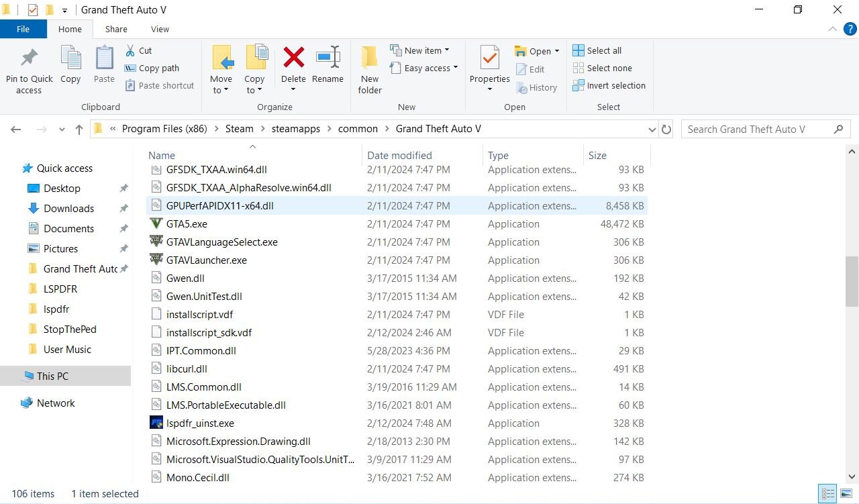This screenshot has height=504, width=859.
Task: Open the New item dropdown
Action: coord(420,50)
